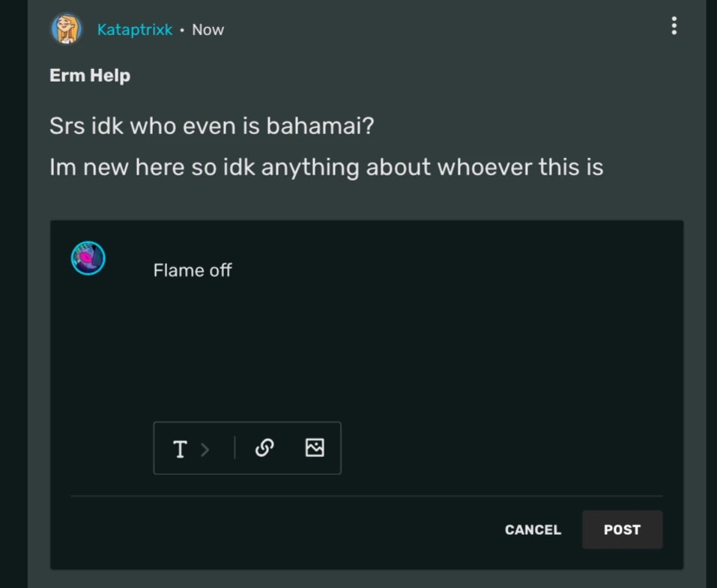
Task: Click Kataptrixx's profile avatar
Action: pyautogui.click(x=67, y=29)
